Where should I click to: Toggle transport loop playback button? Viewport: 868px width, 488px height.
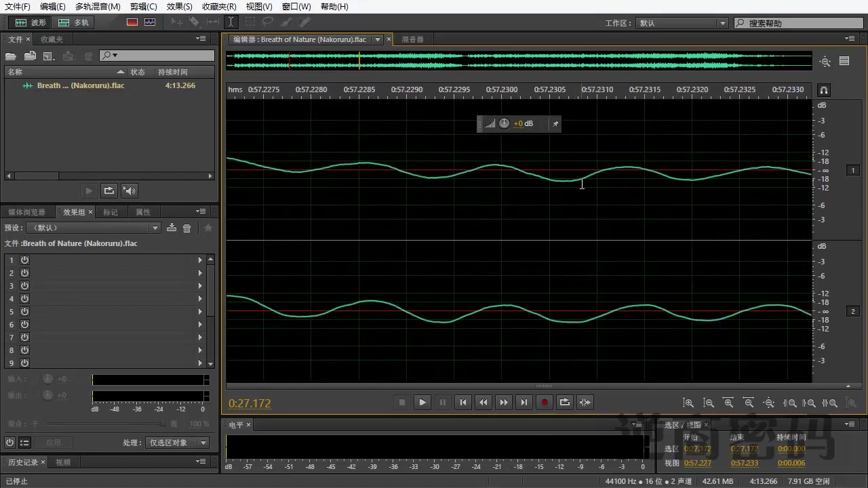(x=564, y=402)
